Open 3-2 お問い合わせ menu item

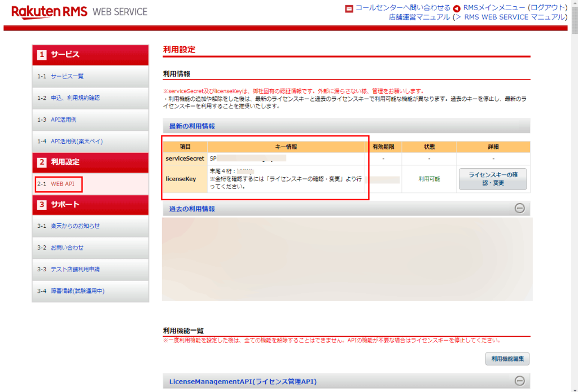90,248
